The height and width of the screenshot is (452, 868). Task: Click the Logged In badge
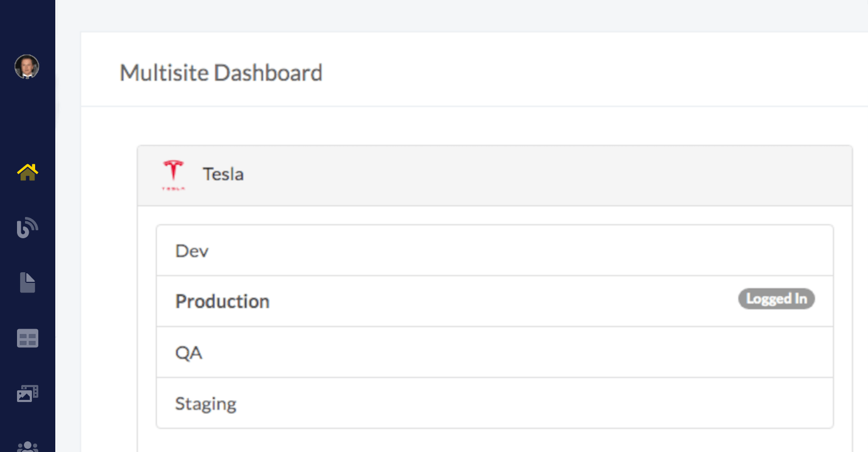pyautogui.click(x=777, y=299)
